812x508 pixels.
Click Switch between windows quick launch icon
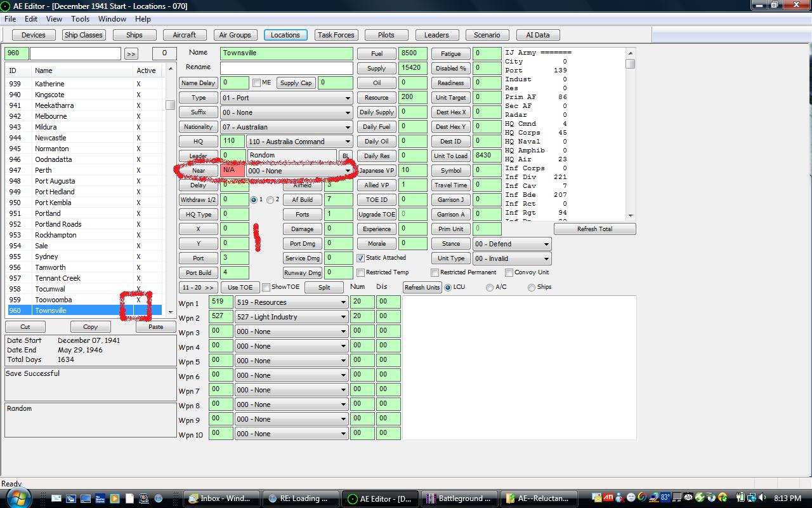[71, 498]
